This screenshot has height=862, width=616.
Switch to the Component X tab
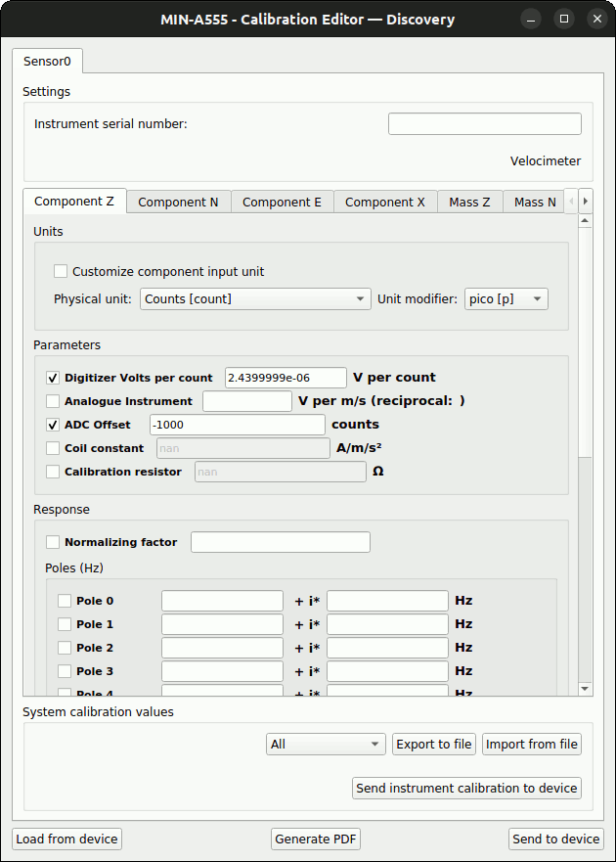[385, 203]
